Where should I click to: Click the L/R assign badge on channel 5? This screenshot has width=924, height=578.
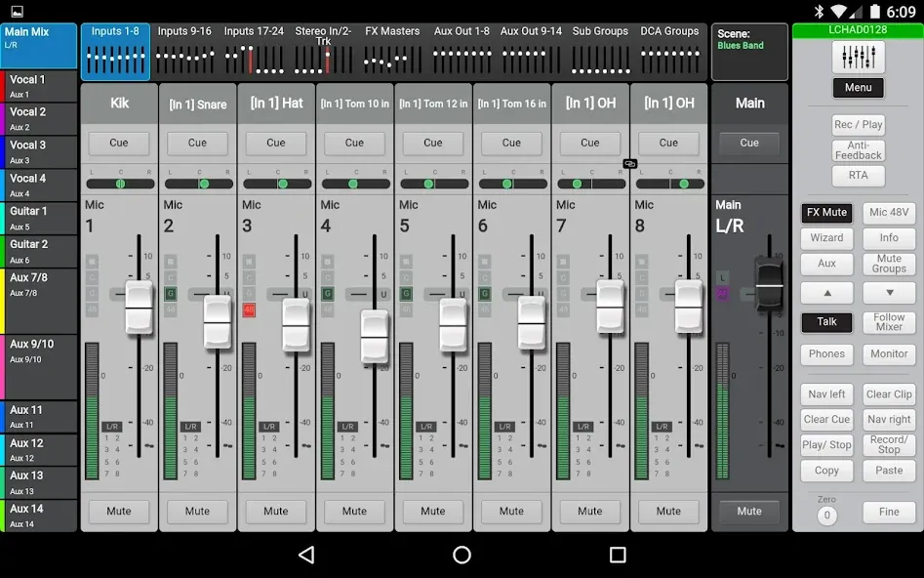(426, 427)
